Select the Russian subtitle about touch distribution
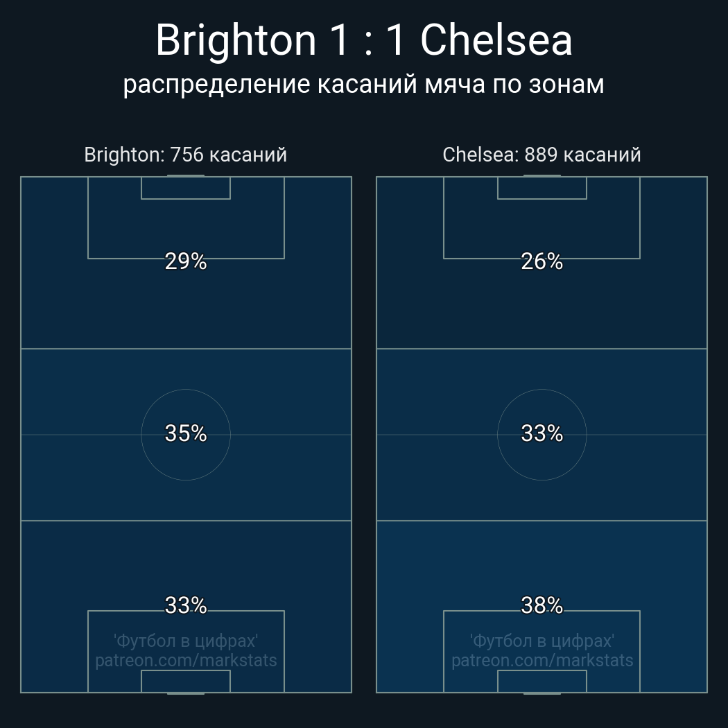 [364, 84]
